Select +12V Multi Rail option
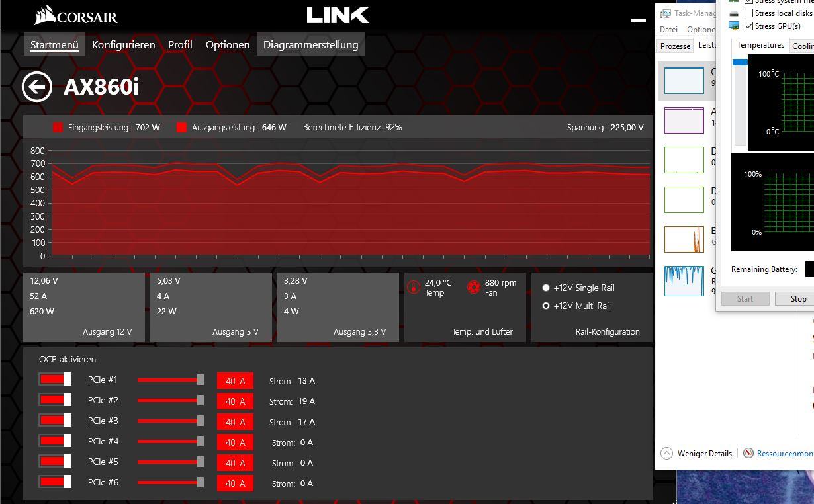 [x=546, y=306]
